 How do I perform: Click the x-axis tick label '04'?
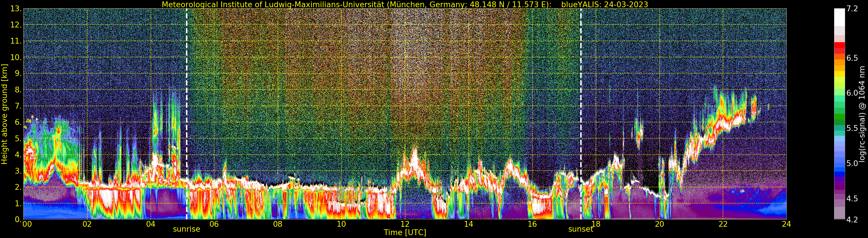(151, 224)
